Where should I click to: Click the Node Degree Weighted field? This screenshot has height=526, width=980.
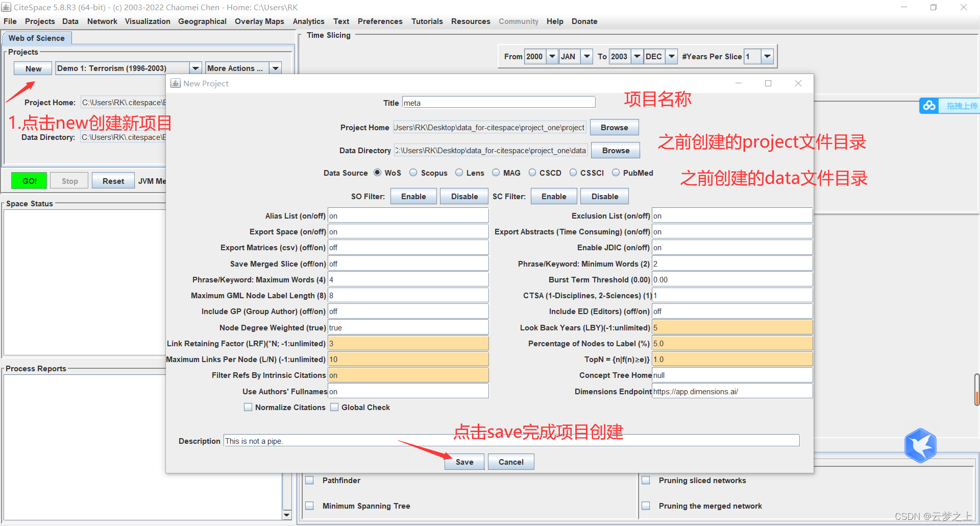(x=408, y=327)
